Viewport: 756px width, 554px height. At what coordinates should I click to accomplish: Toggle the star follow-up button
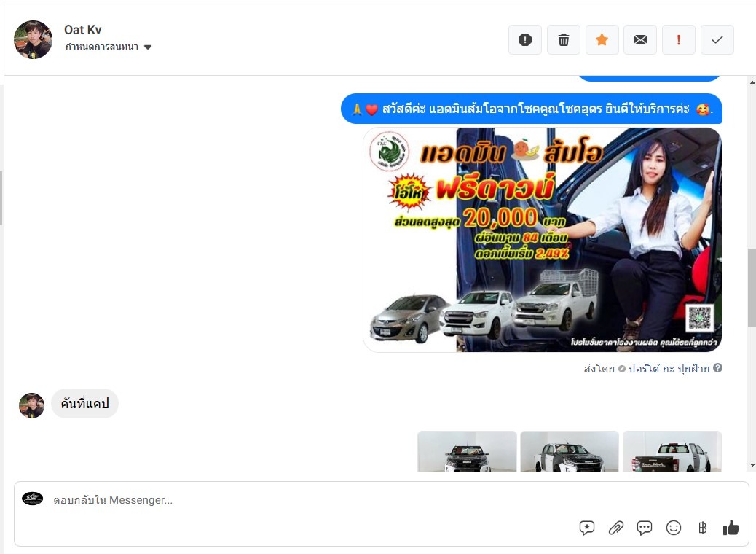tap(602, 39)
